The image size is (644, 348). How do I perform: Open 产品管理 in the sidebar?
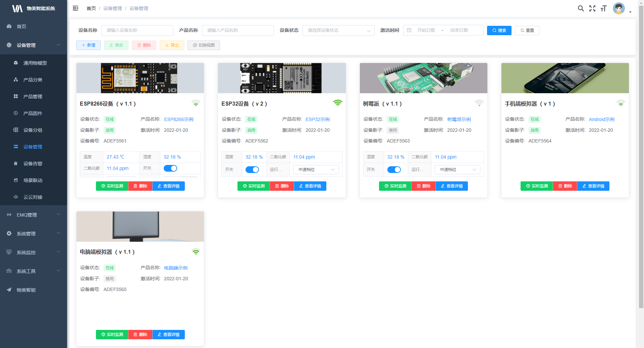pyautogui.click(x=33, y=97)
